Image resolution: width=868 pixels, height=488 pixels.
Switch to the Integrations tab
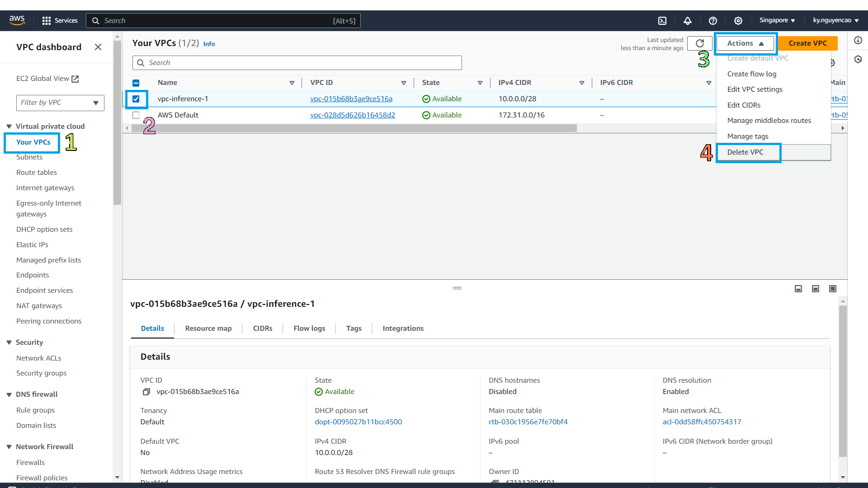point(403,328)
